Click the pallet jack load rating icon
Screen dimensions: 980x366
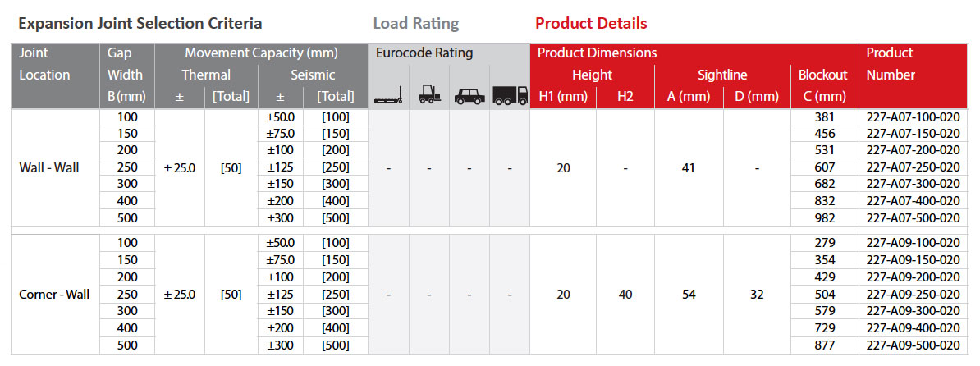[x=388, y=97]
